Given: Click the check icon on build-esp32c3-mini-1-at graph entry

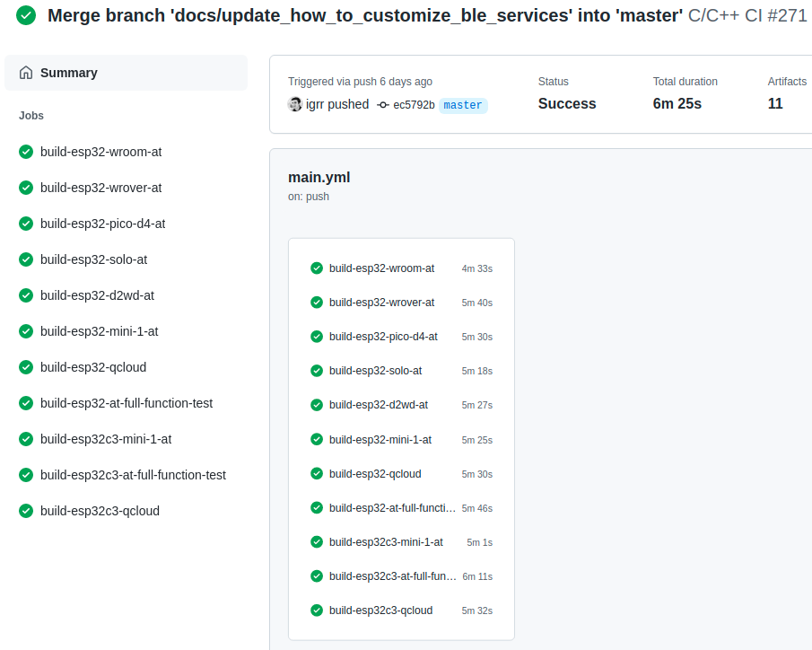Looking at the screenshot, I should tap(317, 541).
